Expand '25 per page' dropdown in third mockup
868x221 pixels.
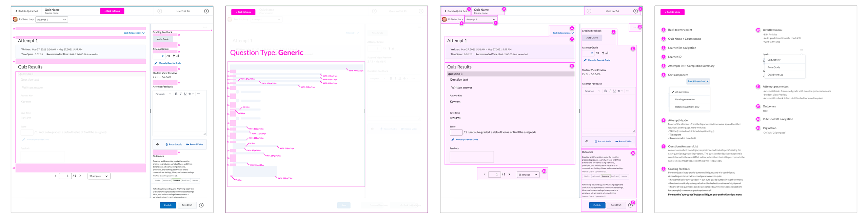528,175
